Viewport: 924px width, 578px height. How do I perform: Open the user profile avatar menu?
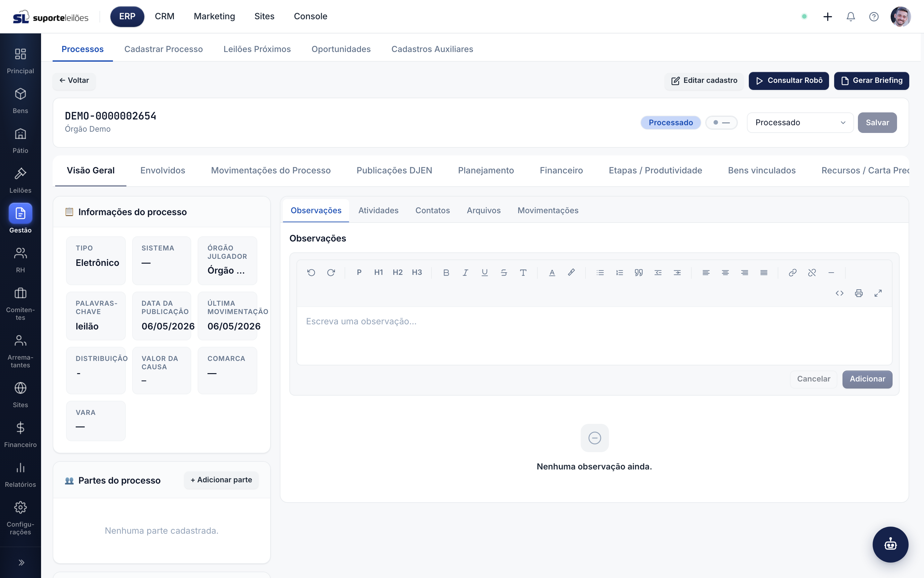(901, 17)
